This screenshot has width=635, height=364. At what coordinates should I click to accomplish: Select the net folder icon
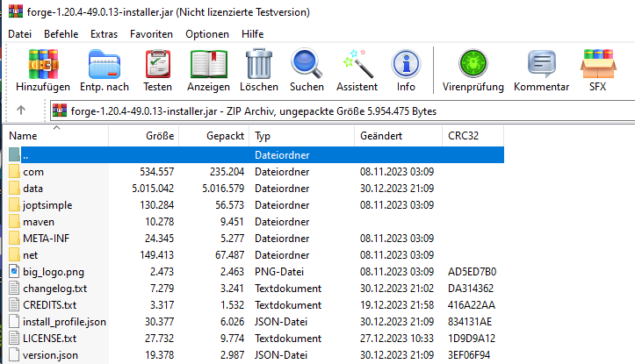point(14,254)
